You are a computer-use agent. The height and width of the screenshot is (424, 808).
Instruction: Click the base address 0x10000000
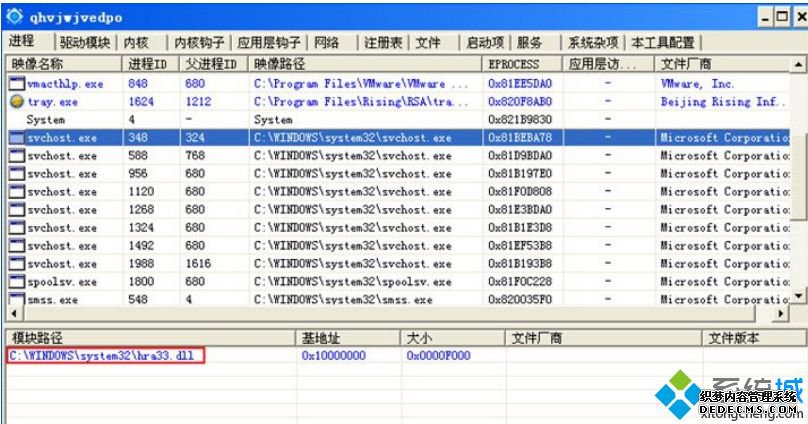click(x=333, y=355)
